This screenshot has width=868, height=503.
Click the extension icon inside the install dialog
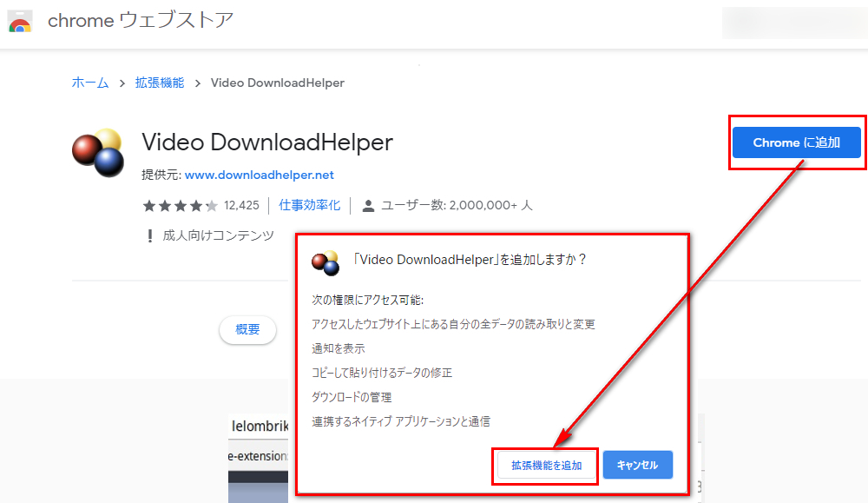click(325, 262)
